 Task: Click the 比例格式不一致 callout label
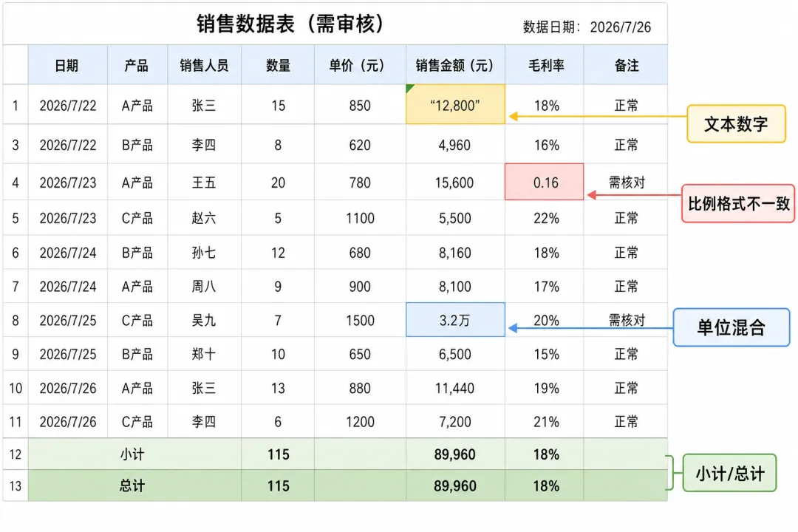[738, 204]
